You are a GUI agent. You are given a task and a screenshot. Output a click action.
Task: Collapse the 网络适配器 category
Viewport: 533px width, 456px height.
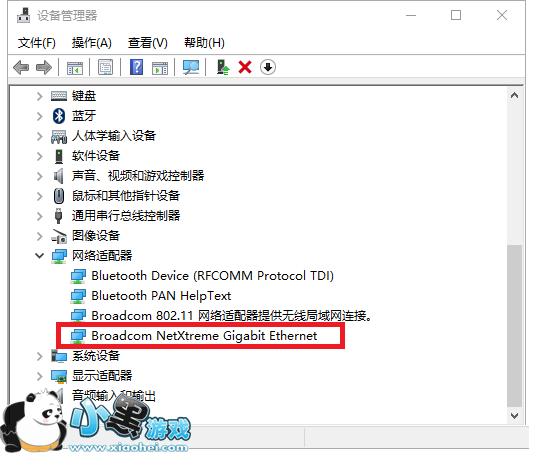(x=39, y=256)
